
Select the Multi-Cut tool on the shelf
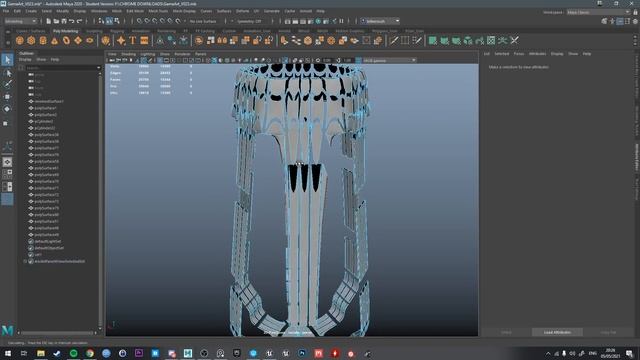click(x=393, y=40)
